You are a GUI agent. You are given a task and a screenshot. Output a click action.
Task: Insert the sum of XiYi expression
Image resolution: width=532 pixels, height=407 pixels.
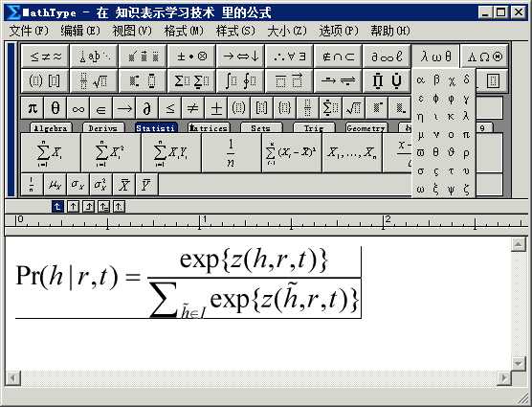click(x=171, y=153)
